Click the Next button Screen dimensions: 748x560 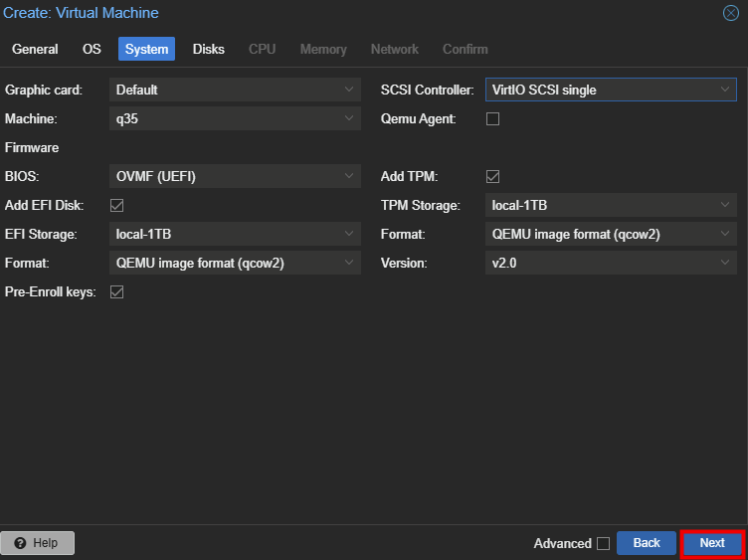(712, 543)
